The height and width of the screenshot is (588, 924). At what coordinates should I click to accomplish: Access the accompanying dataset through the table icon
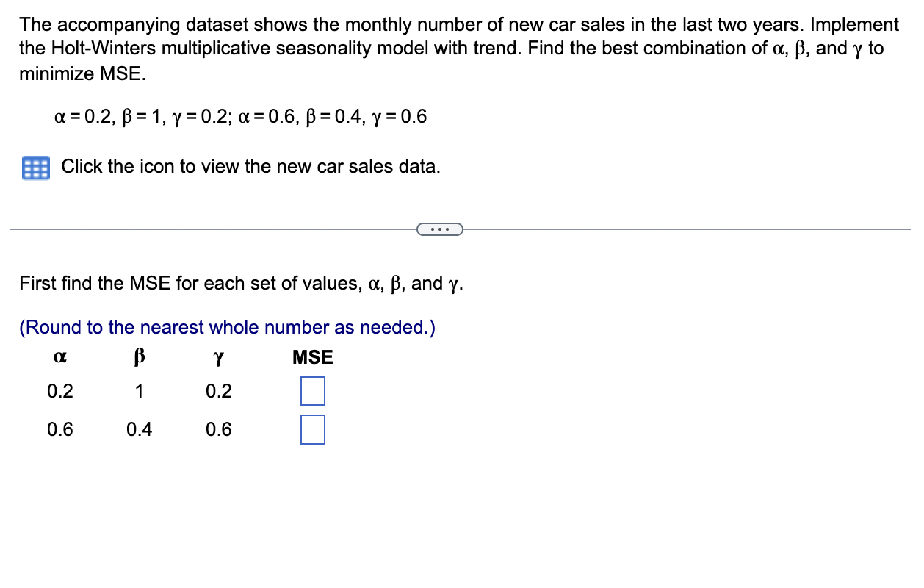click(x=35, y=167)
